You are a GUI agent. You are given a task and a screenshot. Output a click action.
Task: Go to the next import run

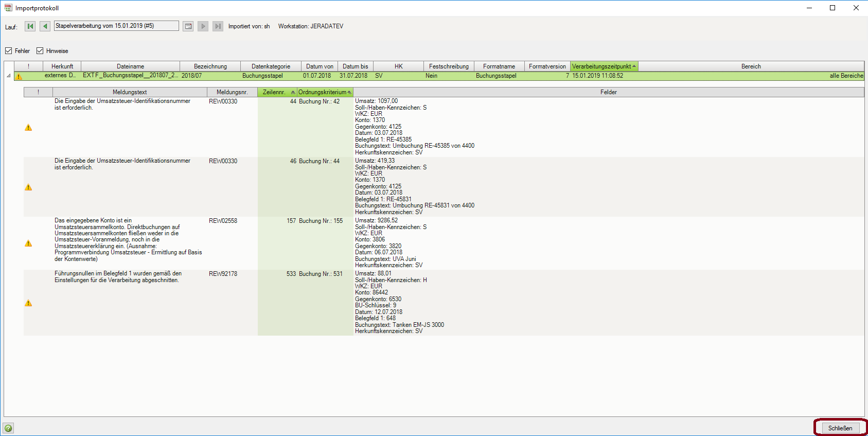(x=203, y=26)
